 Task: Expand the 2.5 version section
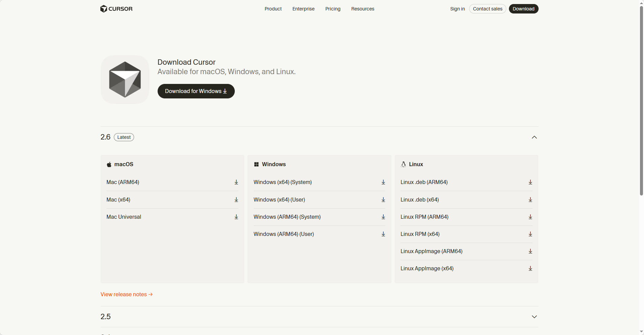(x=534, y=317)
